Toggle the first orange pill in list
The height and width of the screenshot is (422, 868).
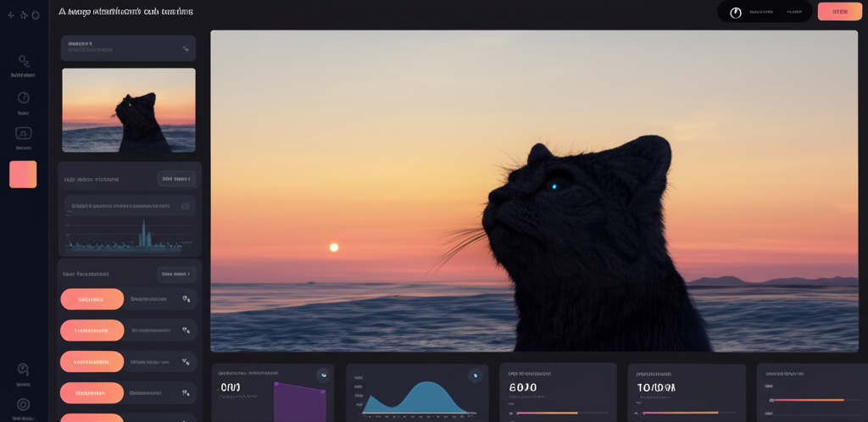pyautogui.click(x=92, y=299)
